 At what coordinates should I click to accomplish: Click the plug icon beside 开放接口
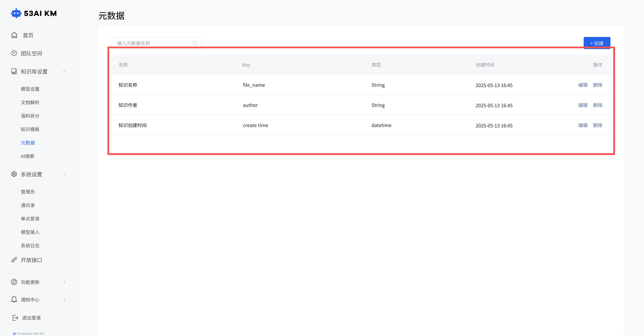click(x=14, y=260)
